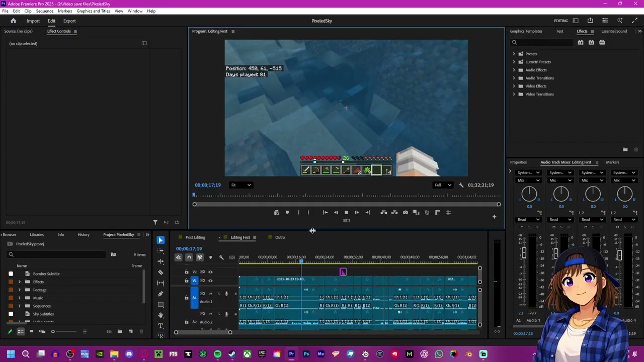The width and height of the screenshot is (644, 362).
Task: Expand the Video Transitions folder
Action: [514, 94]
